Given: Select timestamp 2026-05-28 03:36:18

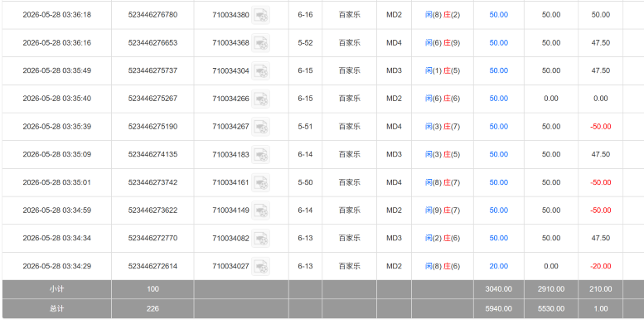Looking at the screenshot, I should point(56,15).
